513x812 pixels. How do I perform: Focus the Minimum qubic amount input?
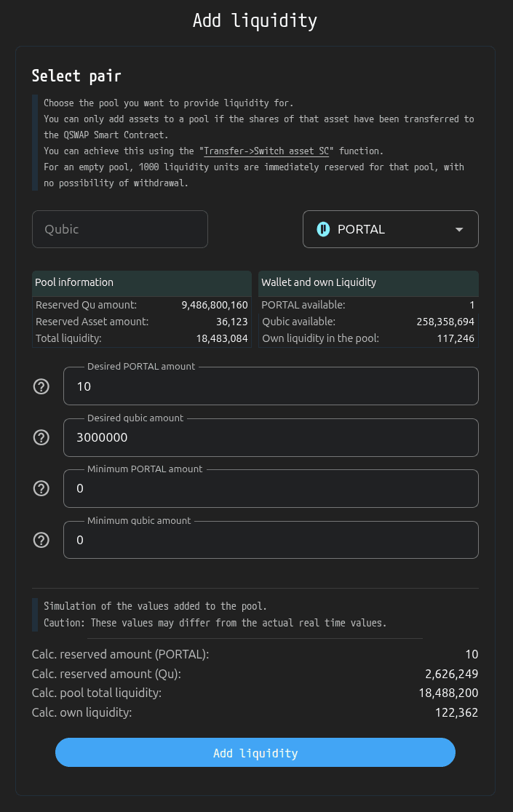click(x=271, y=540)
